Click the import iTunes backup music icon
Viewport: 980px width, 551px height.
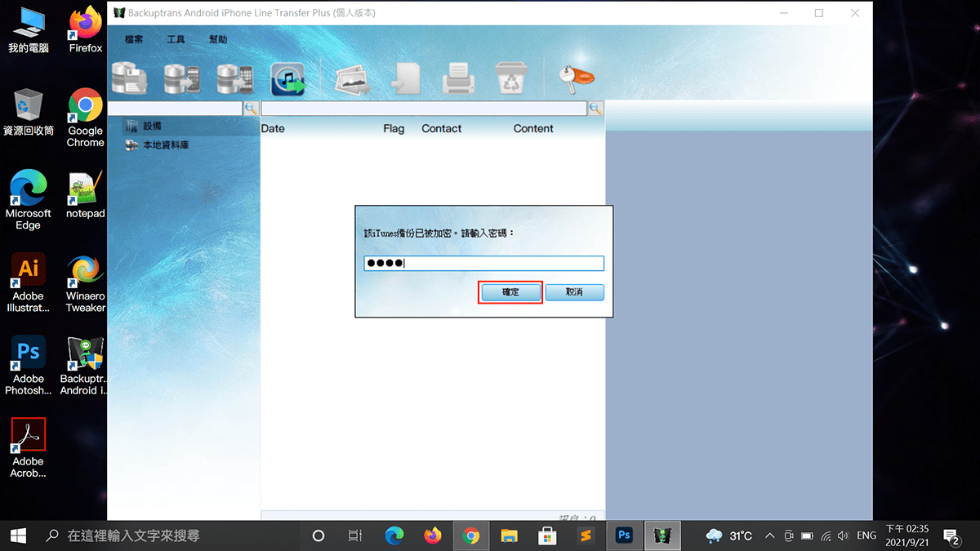click(287, 79)
